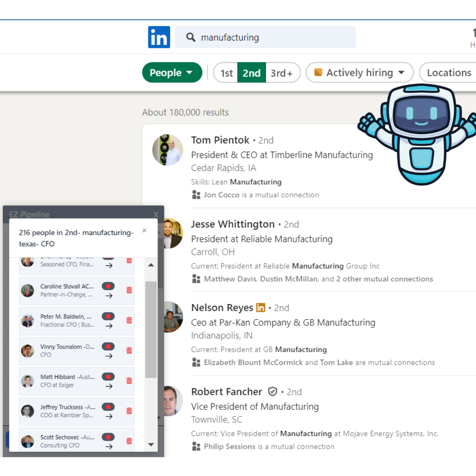
Task: Delete Scott Sechovec from the list
Action: 129,441
